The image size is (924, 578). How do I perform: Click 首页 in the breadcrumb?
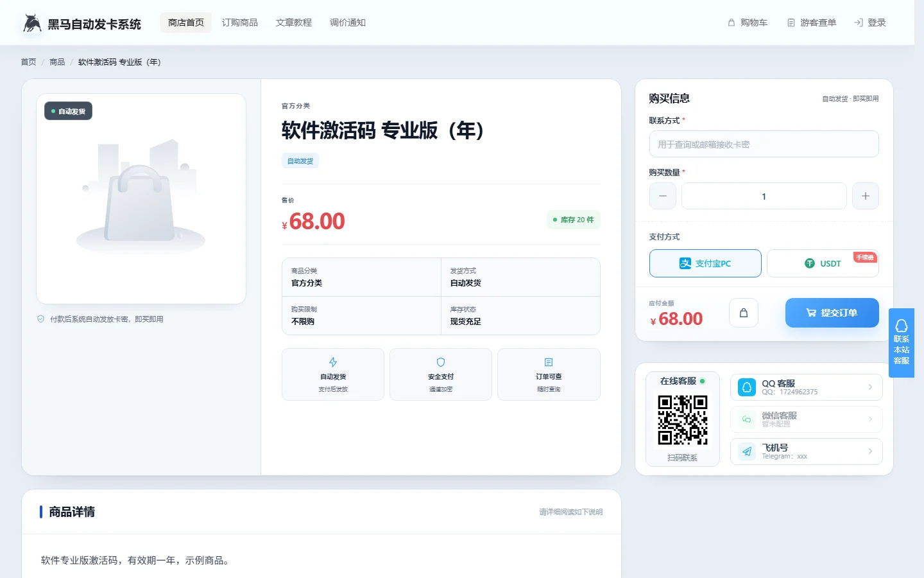(28, 62)
